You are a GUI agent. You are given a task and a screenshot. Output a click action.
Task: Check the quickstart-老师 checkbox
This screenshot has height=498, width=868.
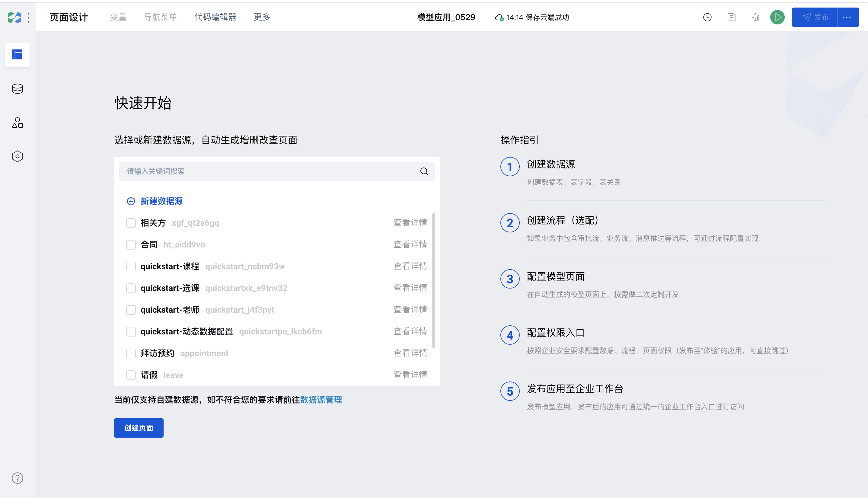[131, 310]
